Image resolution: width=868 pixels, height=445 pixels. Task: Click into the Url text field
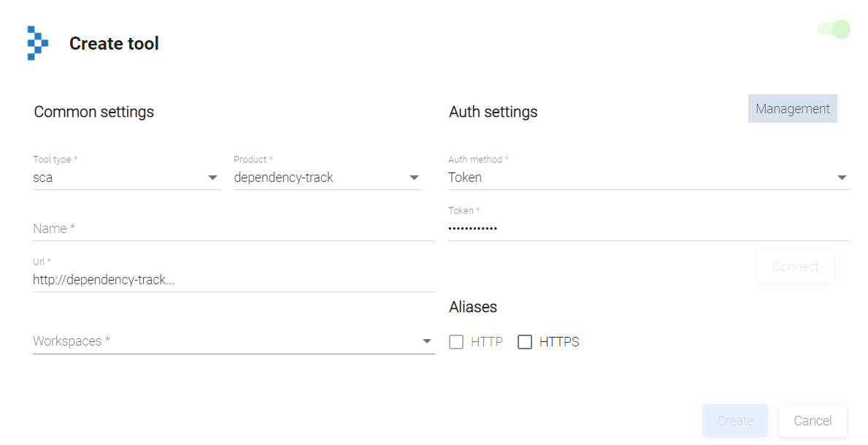(x=234, y=280)
